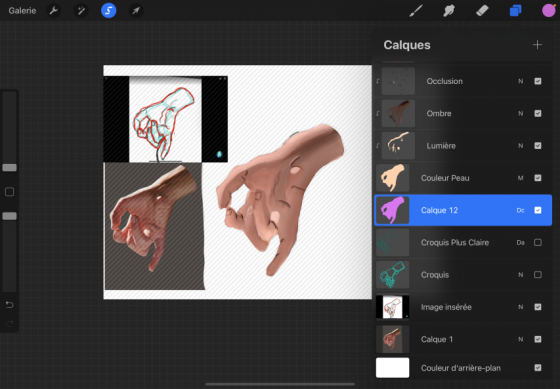
Task: Select the Lumière layer name
Action: (x=441, y=146)
